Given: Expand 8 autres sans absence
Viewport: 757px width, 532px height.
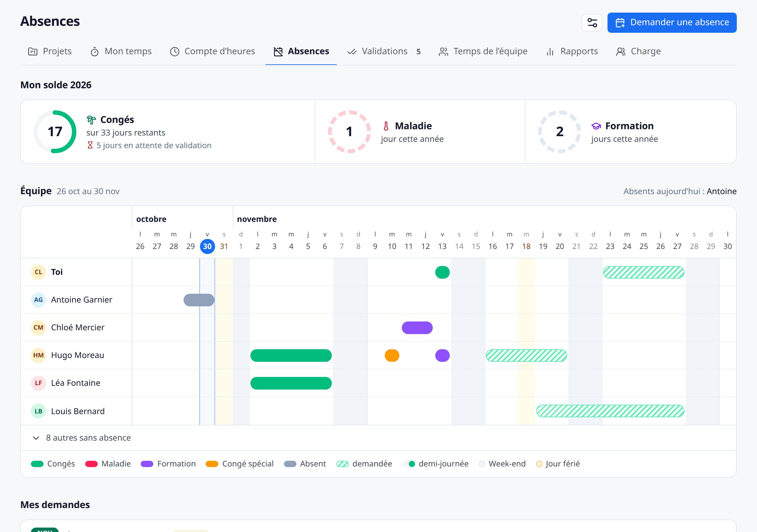Looking at the screenshot, I should click(82, 438).
